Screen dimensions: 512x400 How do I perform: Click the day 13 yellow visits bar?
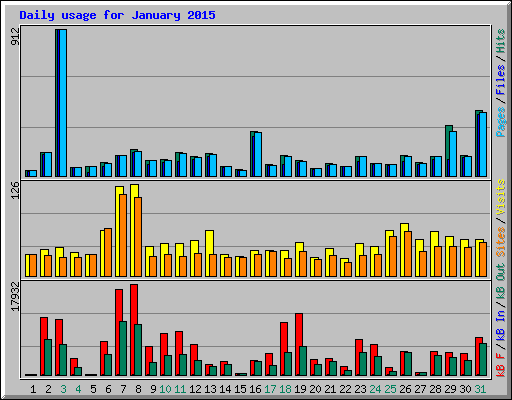[209, 253]
